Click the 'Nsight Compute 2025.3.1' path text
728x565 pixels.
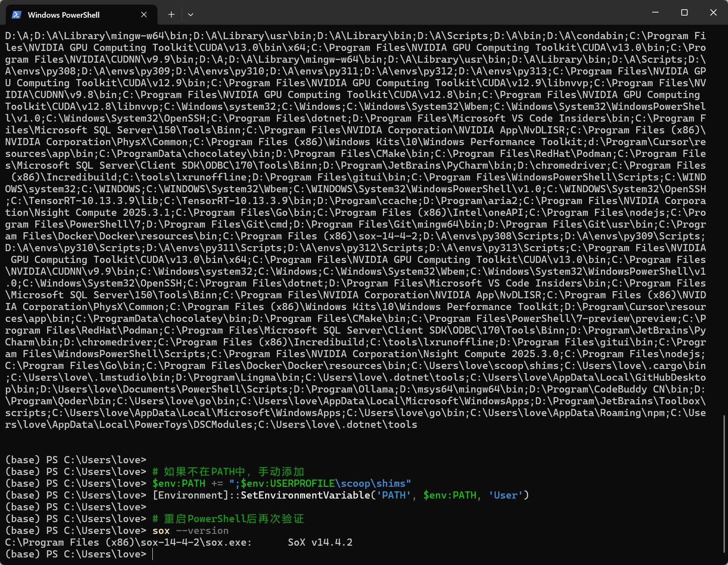[x=102, y=213]
